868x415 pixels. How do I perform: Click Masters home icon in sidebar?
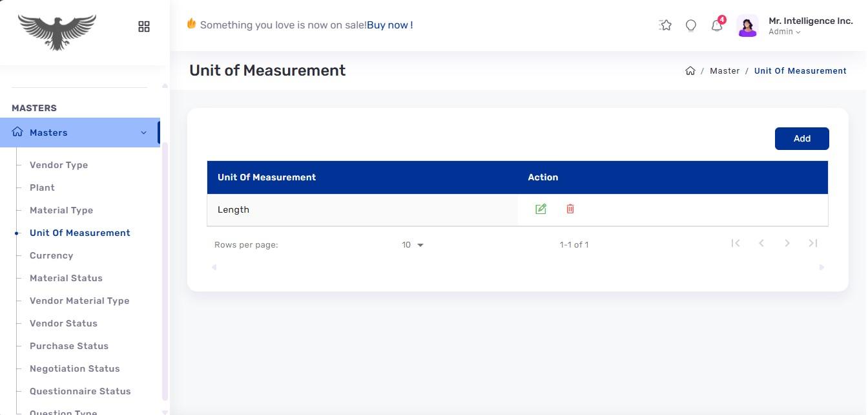coord(17,132)
